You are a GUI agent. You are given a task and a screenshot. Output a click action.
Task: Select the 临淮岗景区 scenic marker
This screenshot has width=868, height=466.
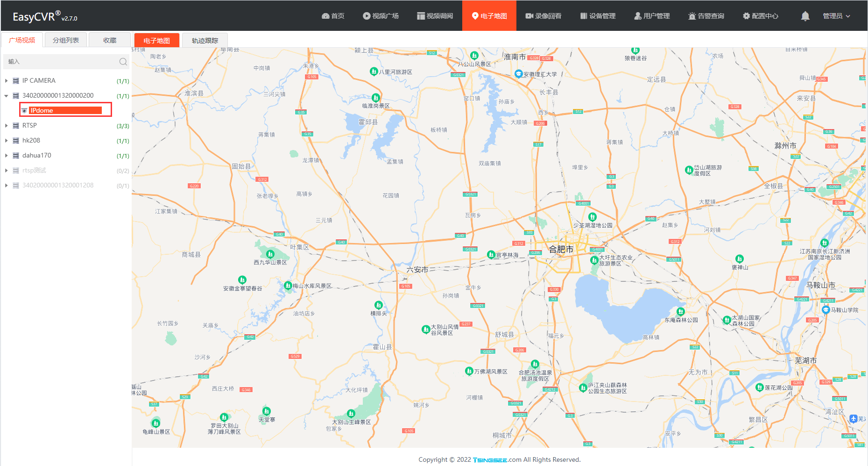(376, 98)
